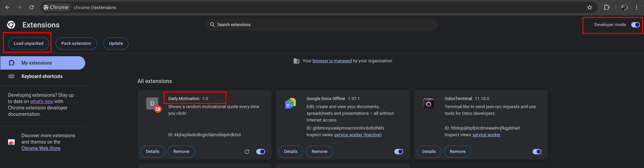644x168 pixels.
Task: Remove the Google Docs Offline extension
Action: coord(319,152)
